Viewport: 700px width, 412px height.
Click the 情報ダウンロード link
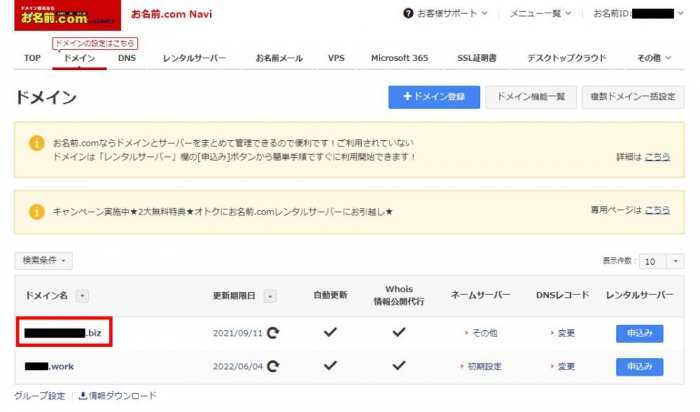[118, 396]
